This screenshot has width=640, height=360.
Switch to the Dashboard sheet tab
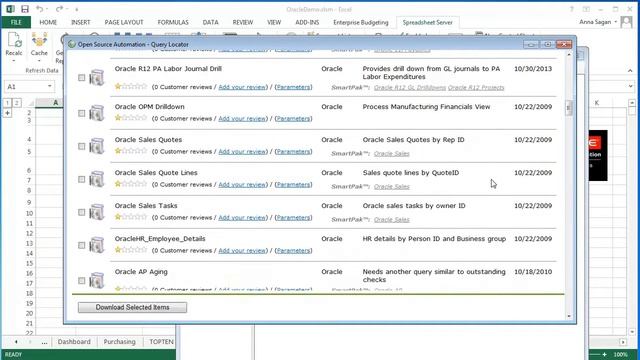click(74, 342)
